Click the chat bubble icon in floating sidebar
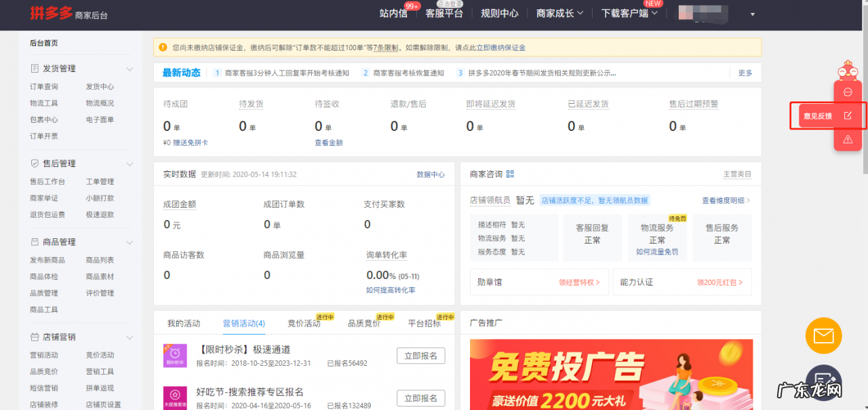The width and height of the screenshot is (868, 410). tap(847, 92)
